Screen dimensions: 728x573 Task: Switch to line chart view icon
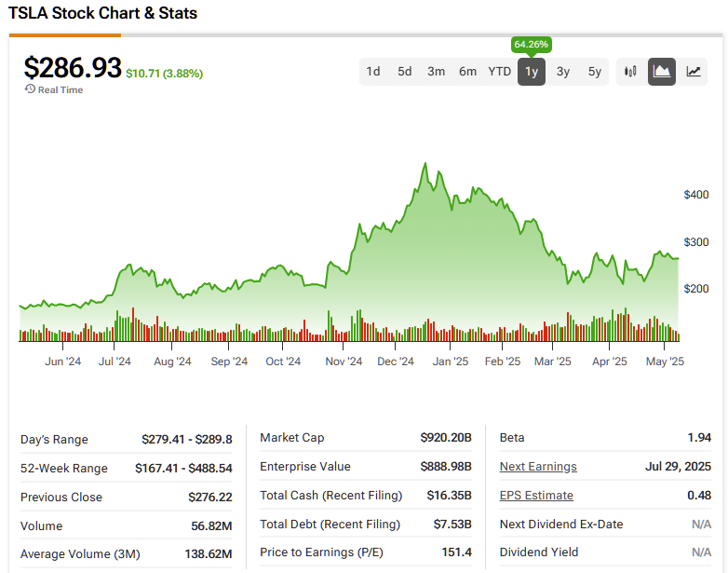[694, 72]
